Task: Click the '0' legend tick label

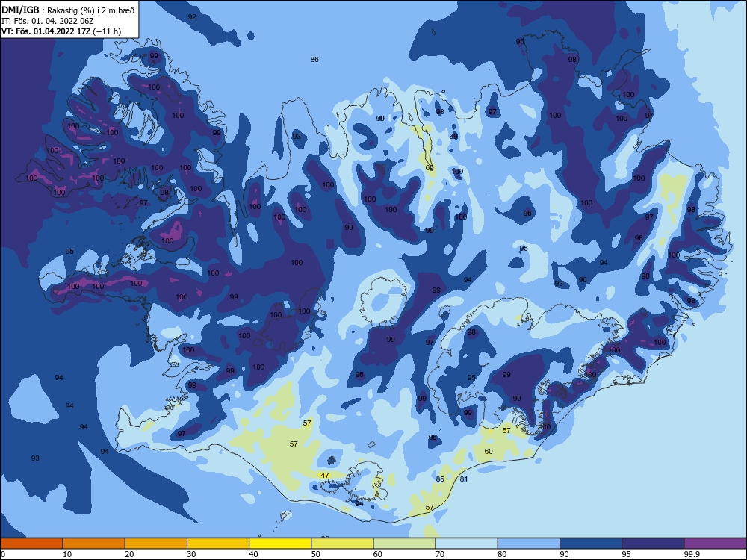Action: [x=3, y=554]
